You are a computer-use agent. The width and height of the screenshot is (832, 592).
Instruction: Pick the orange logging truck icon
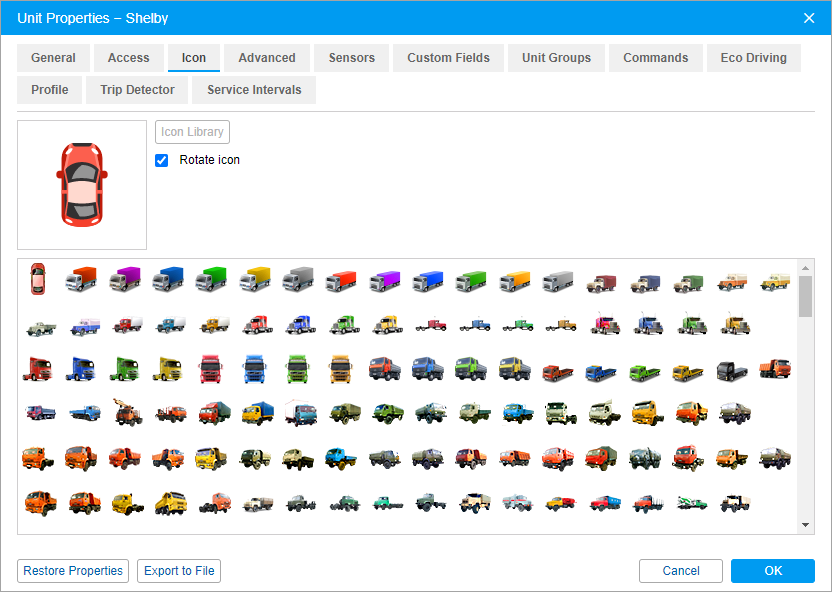click(171, 413)
